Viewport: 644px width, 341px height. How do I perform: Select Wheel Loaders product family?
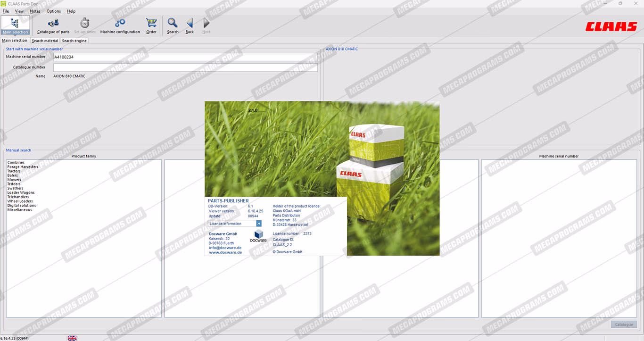20,201
